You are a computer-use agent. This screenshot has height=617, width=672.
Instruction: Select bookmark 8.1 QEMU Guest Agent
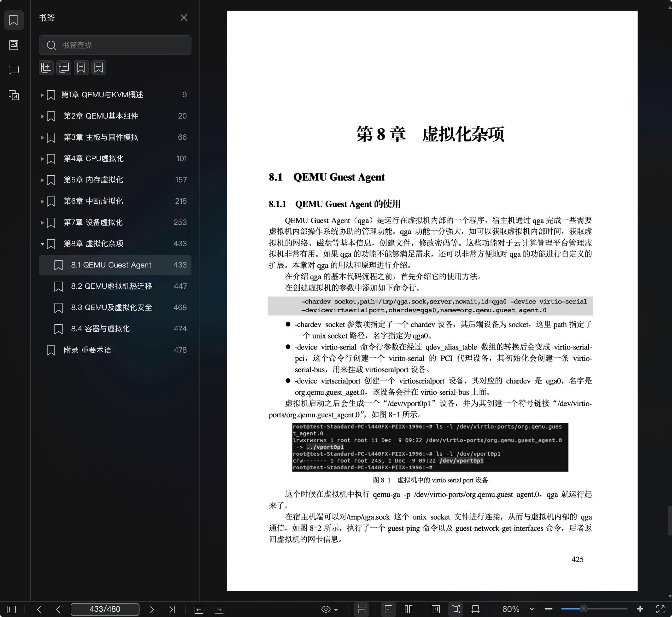(115, 265)
